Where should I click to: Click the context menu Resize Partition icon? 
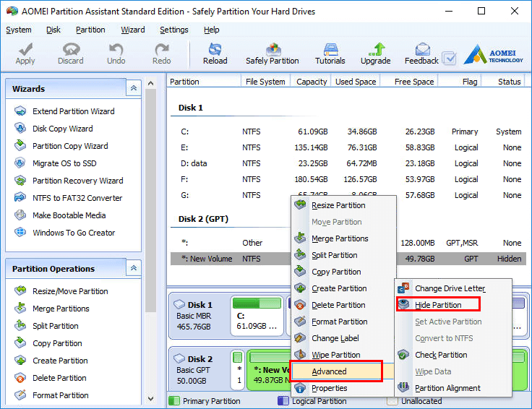click(300, 204)
